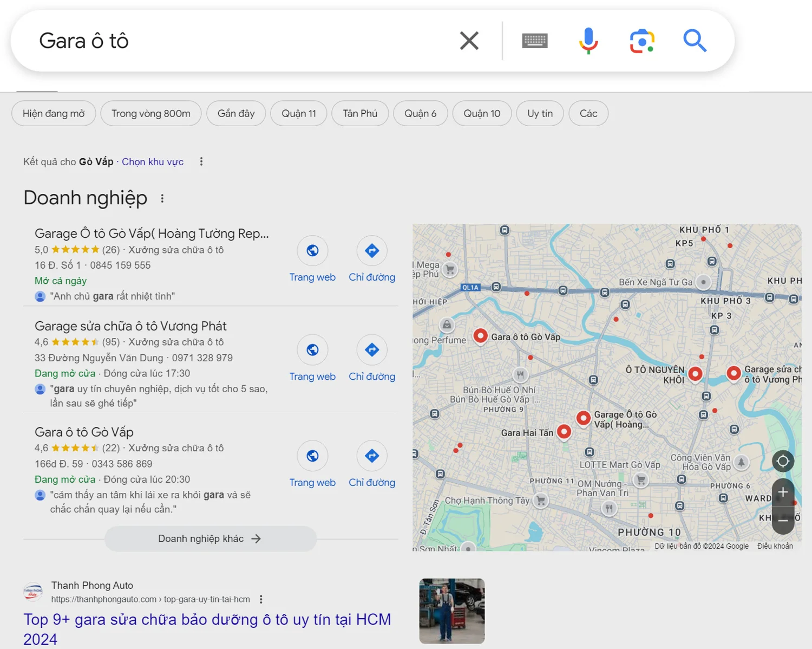
Task: Select the Uy tín filter chip
Action: [540, 113]
